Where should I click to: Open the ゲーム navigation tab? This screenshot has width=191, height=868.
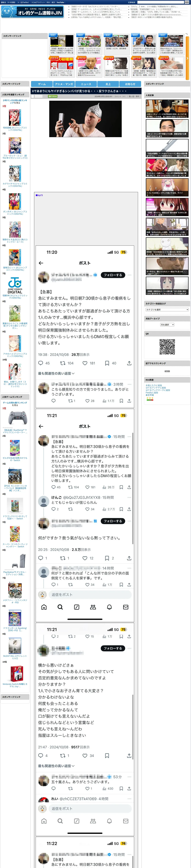tap(42, 84)
